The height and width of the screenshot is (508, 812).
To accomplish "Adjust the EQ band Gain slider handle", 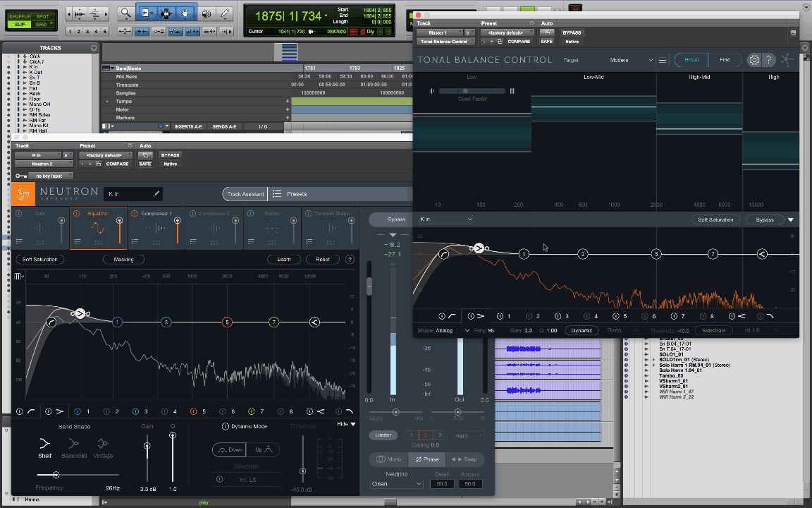I will (147, 447).
